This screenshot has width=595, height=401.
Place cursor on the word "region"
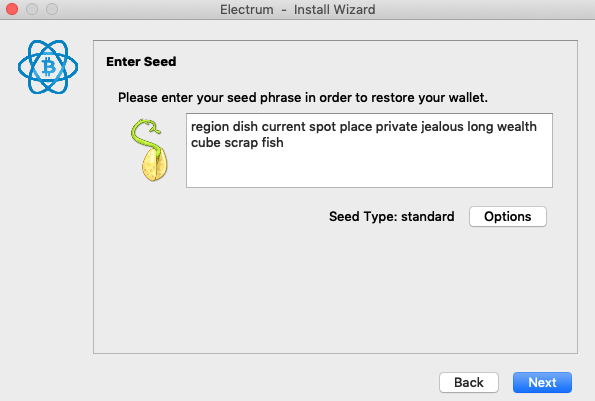point(210,127)
